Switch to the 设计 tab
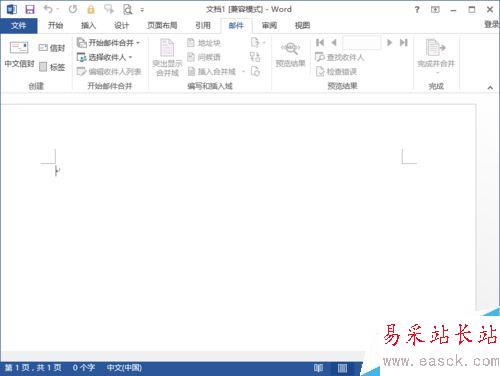The image size is (500, 376). (121, 25)
